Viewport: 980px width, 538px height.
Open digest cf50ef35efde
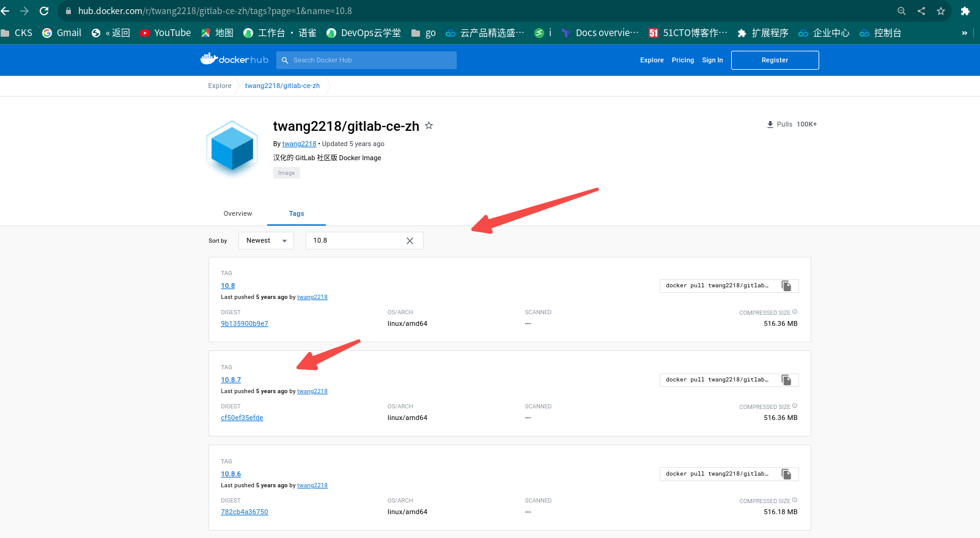[242, 418]
